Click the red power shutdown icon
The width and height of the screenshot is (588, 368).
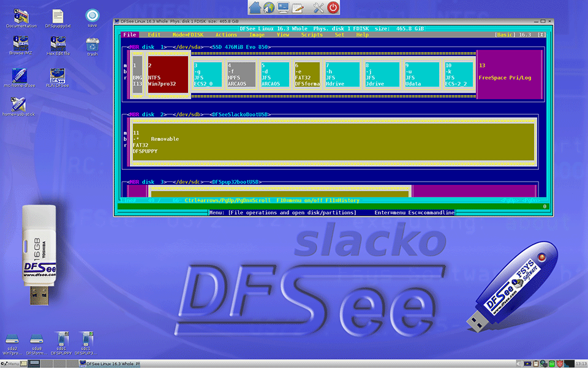coord(333,7)
